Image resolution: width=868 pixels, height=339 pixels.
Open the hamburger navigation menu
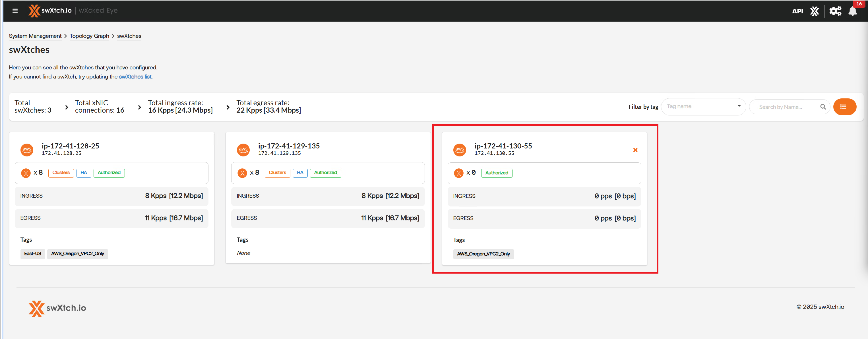(15, 11)
